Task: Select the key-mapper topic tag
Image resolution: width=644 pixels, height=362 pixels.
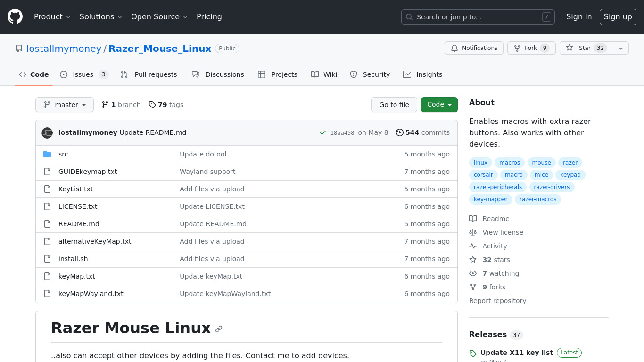Action: [x=491, y=199]
